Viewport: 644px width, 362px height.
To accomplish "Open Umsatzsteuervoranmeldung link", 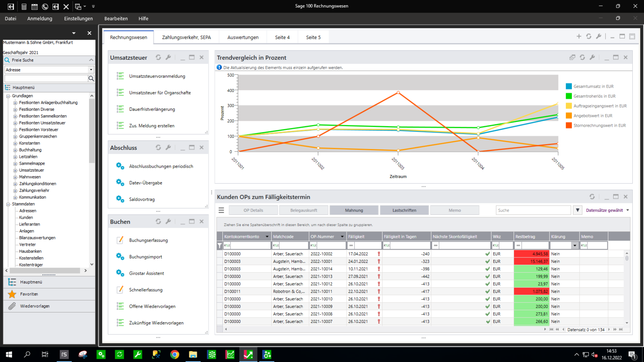I will 157,76.
